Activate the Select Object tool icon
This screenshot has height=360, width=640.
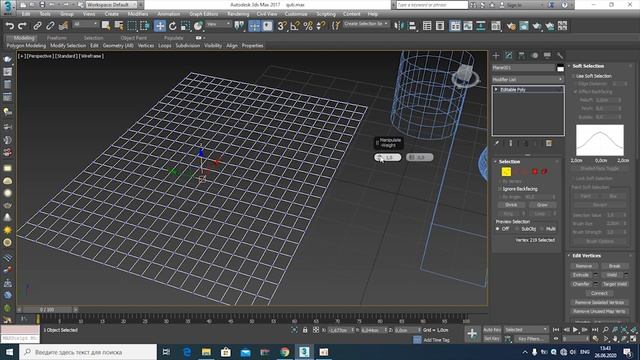pyautogui.click(x=106, y=26)
